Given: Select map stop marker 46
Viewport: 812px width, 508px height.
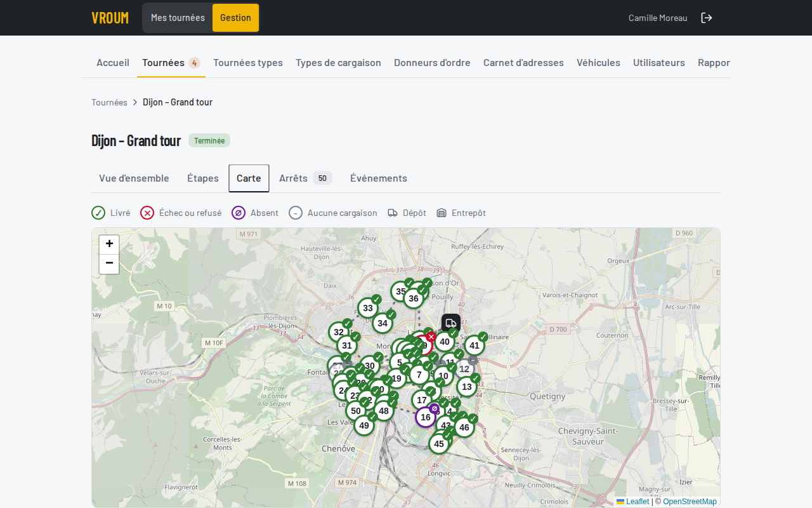Looking at the screenshot, I should [x=464, y=427].
